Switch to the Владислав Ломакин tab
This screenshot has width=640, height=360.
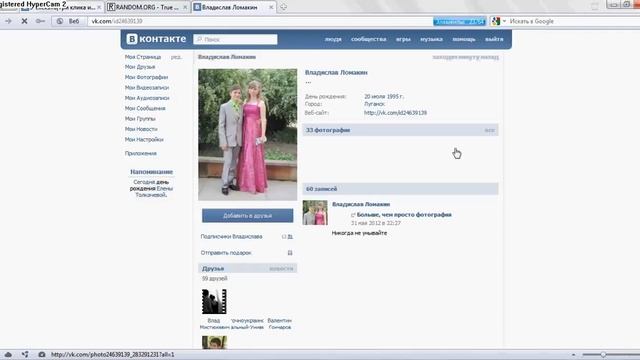point(234,7)
